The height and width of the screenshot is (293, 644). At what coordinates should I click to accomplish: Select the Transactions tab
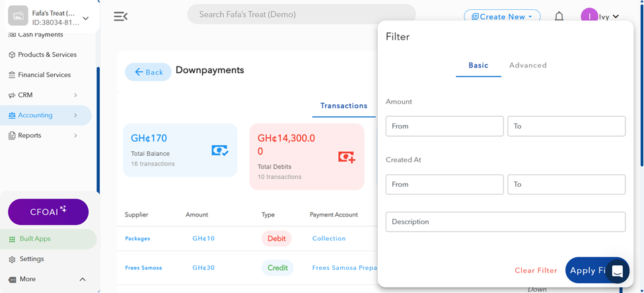[343, 106]
